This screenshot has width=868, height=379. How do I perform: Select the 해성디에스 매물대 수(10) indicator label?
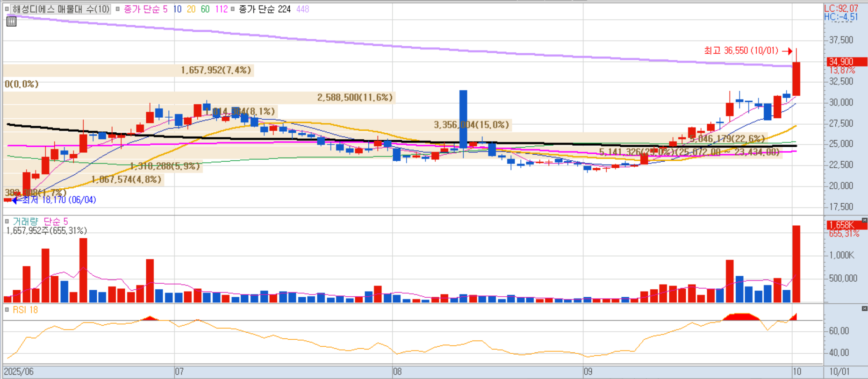pos(61,9)
